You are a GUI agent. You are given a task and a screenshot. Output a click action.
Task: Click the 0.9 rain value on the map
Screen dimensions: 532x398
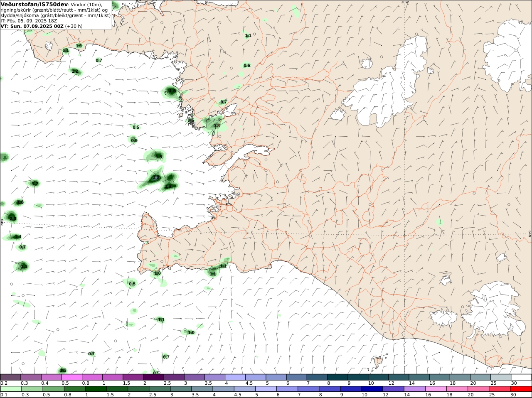point(134,140)
